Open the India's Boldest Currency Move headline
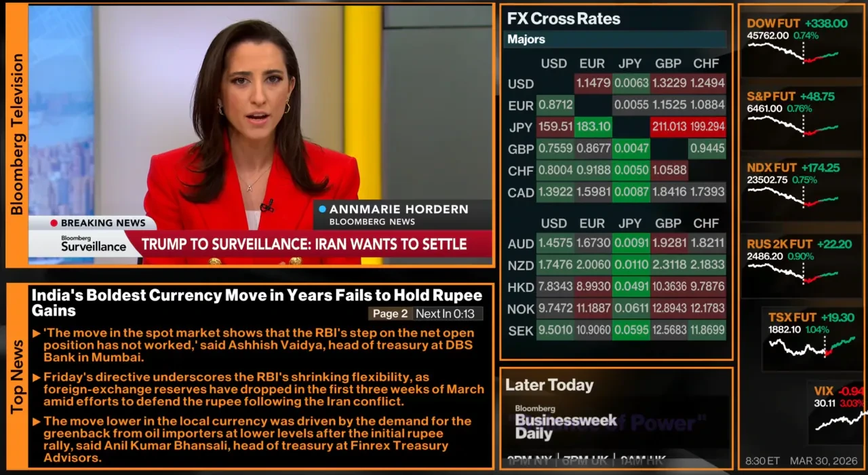Screen dimensions: 868x475 257,303
